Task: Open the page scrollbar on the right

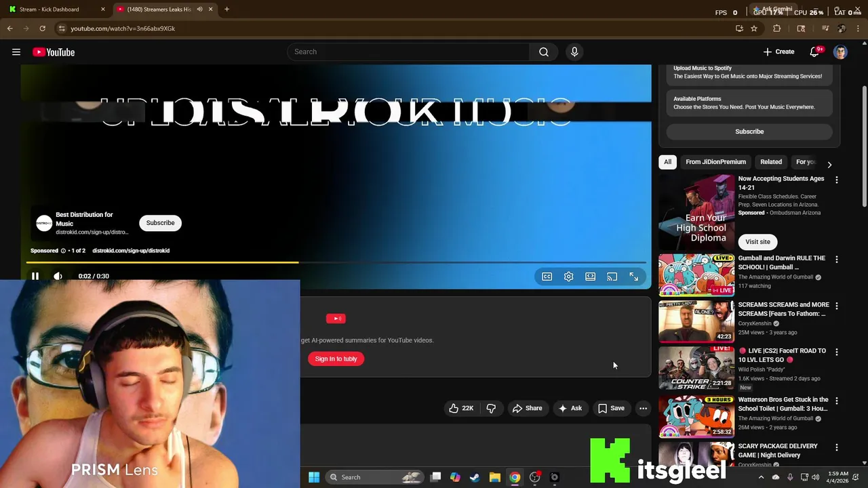Action: click(x=864, y=147)
